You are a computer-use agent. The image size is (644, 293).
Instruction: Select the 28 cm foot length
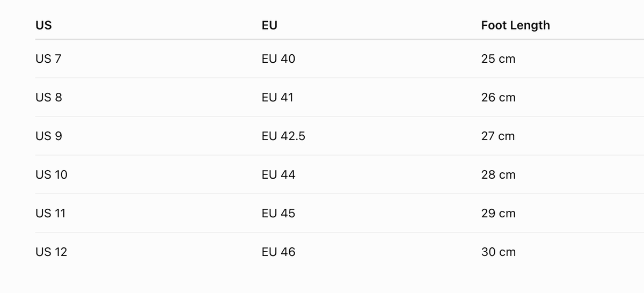pos(498,174)
